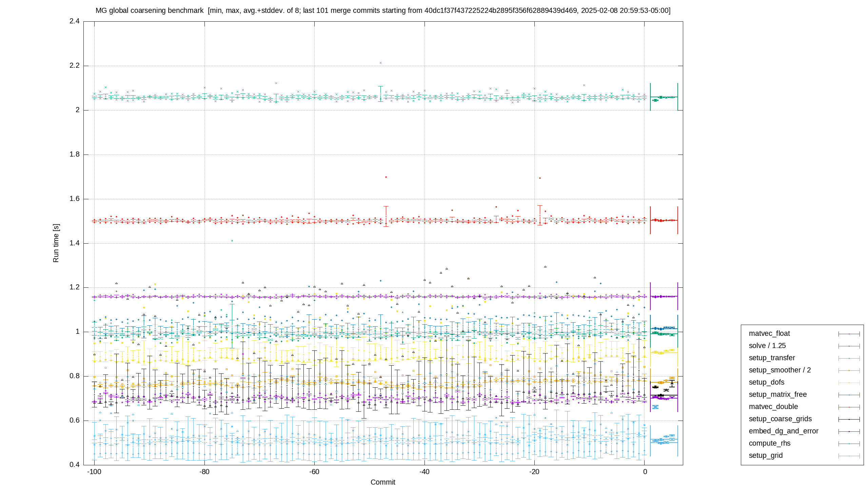Click the purple matvec_float line sample
The height and width of the screenshot is (488, 868).
[x=849, y=334]
